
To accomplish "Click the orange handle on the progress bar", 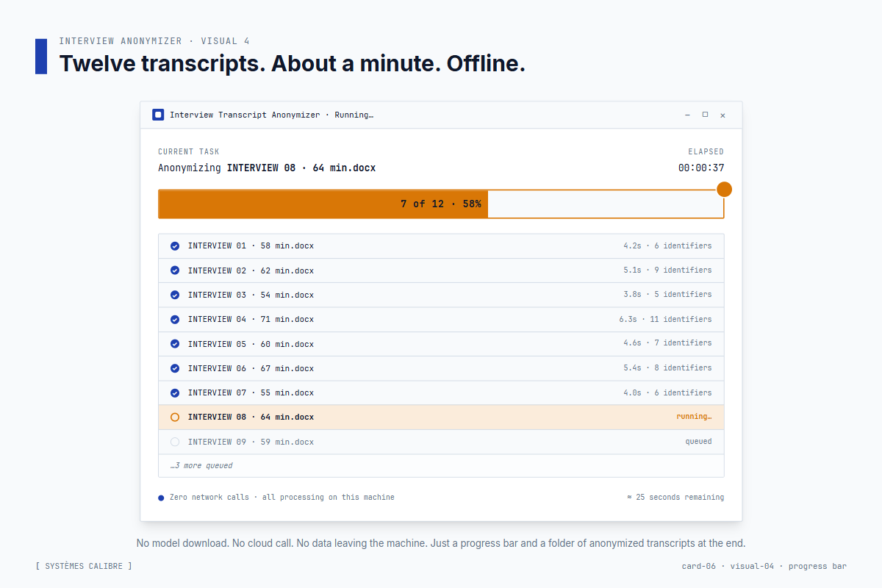I will tap(725, 189).
